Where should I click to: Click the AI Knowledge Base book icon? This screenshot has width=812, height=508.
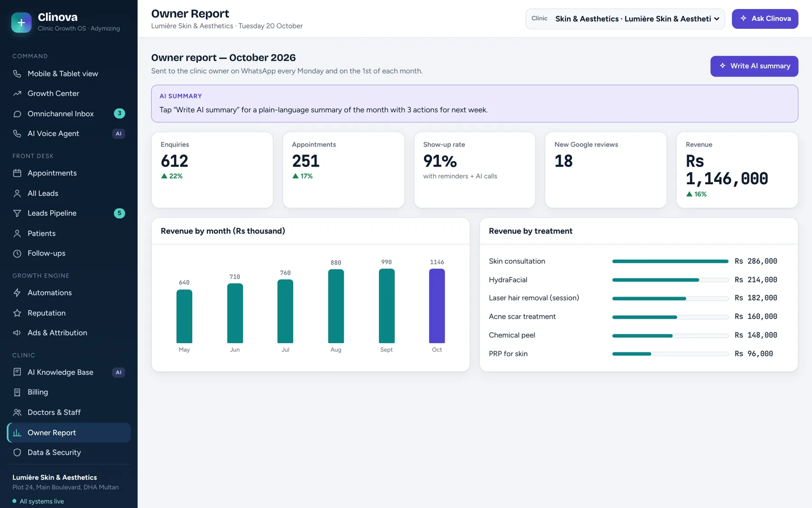(17, 372)
